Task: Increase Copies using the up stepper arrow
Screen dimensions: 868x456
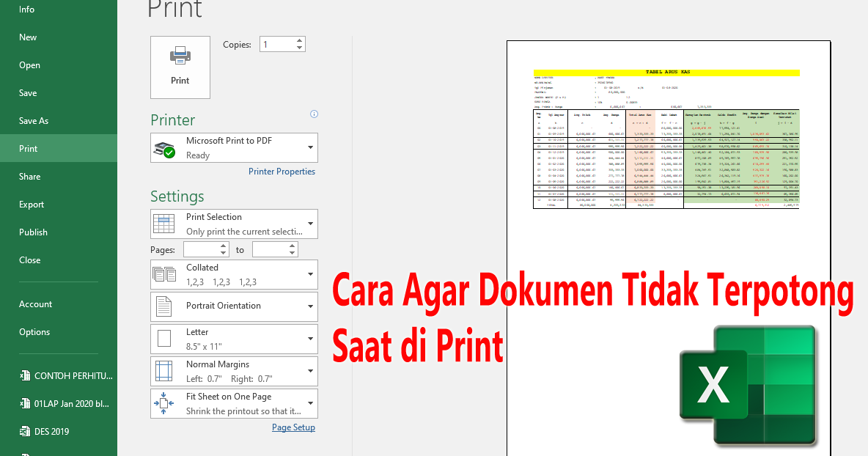Action: (x=300, y=40)
